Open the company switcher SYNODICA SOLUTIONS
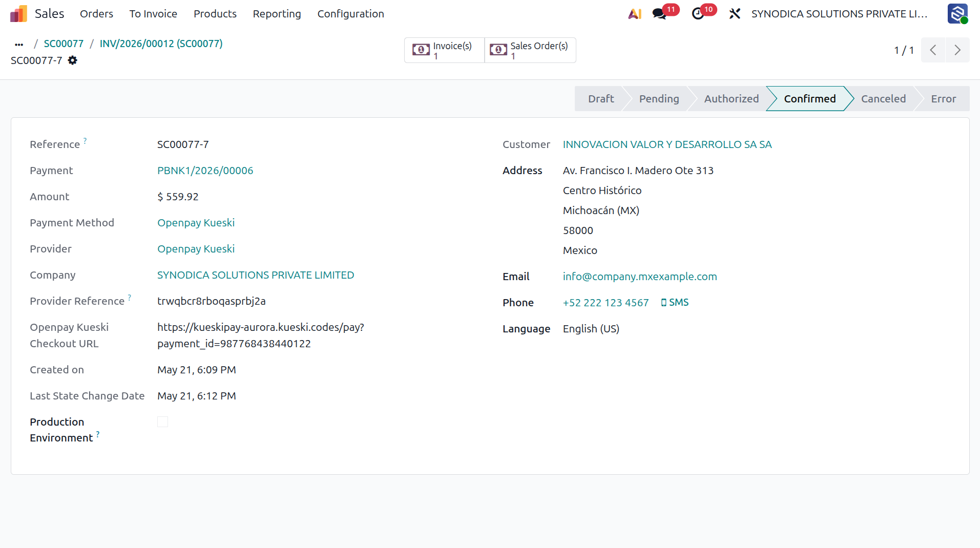980x548 pixels. (x=839, y=14)
